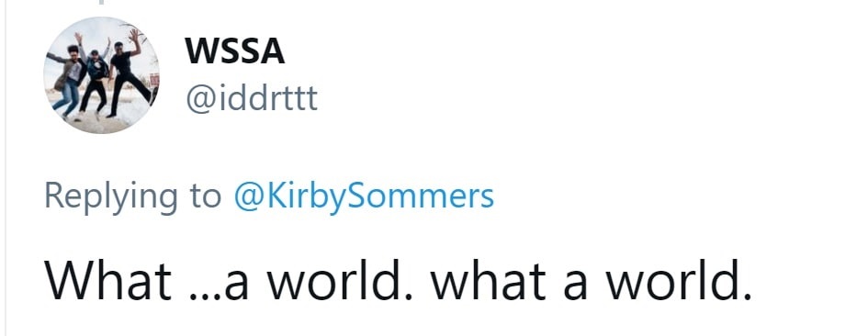The image size is (868, 336).
Task: Click the 'Sommers' part of the mention
Action: coord(422,197)
